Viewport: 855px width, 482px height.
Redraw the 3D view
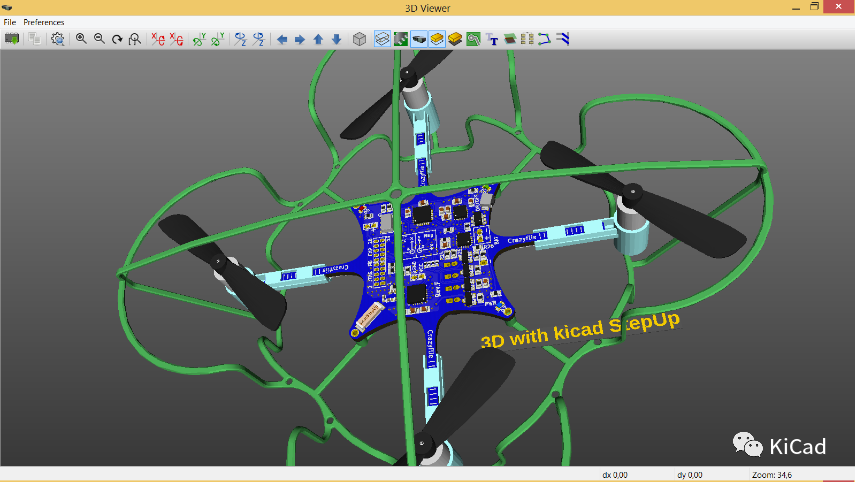(x=117, y=39)
